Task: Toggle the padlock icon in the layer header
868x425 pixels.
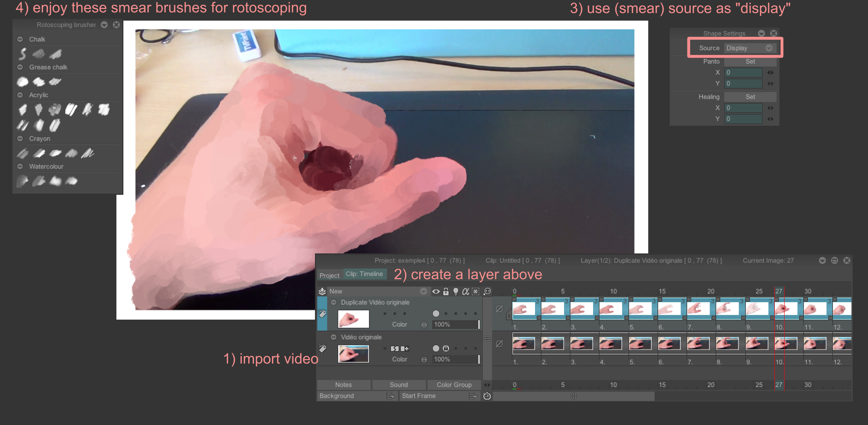Action: click(x=446, y=291)
